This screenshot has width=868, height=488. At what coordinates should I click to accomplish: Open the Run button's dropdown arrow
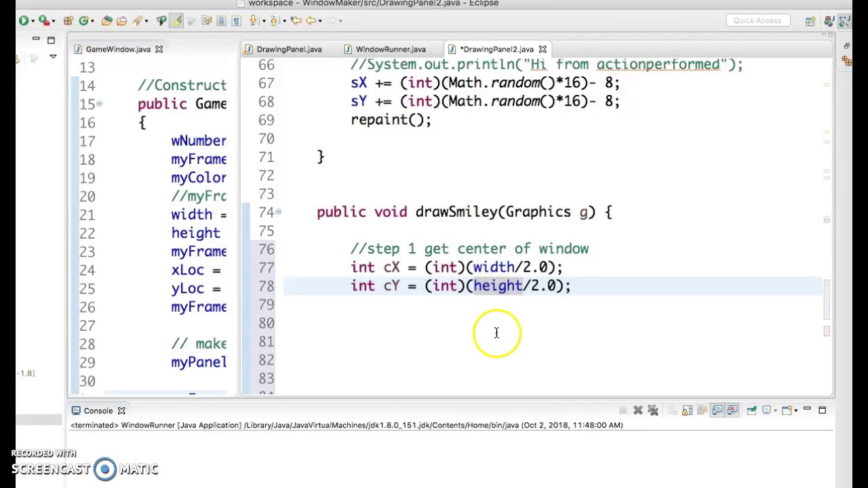coord(33,21)
